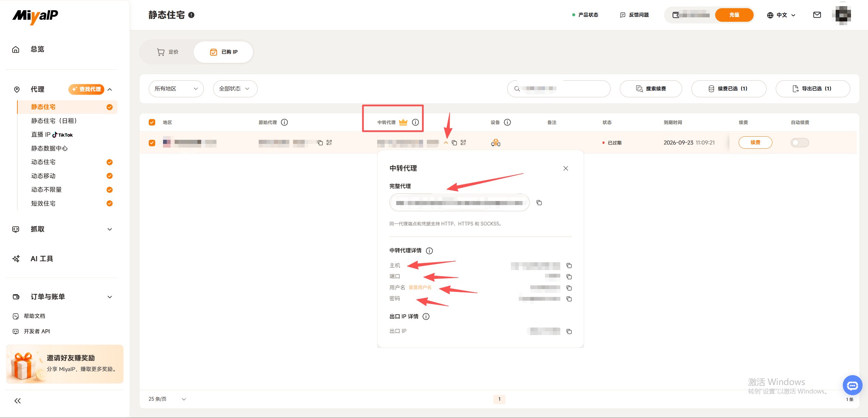
Task: Open the 所有地区 region dropdown
Action: (176, 89)
